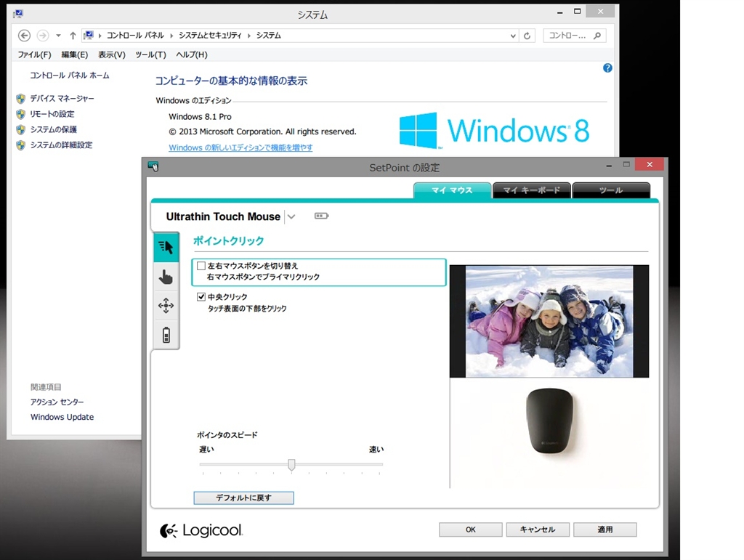Go to コントロール パネル ホーム
This screenshot has width=744, height=560.
coord(69,76)
